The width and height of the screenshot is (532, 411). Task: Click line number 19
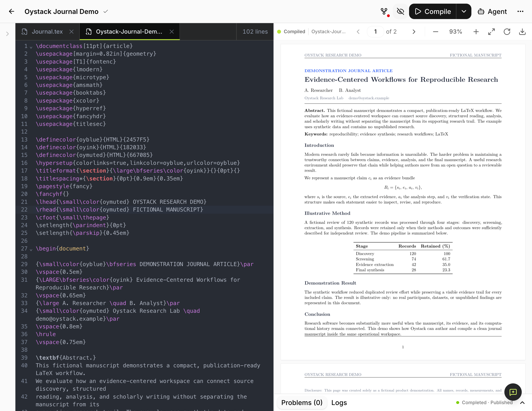tap(24, 186)
